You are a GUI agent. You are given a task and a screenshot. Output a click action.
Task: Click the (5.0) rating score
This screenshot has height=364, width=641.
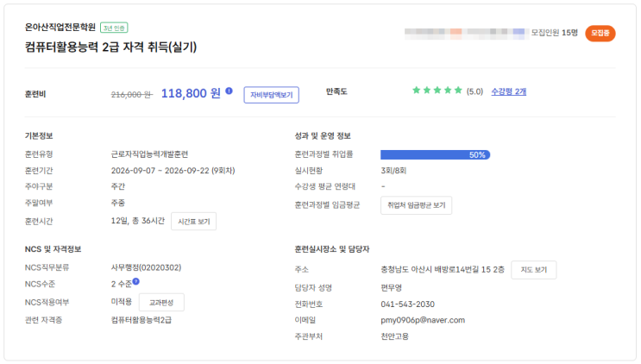pyautogui.click(x=474, y=91)
